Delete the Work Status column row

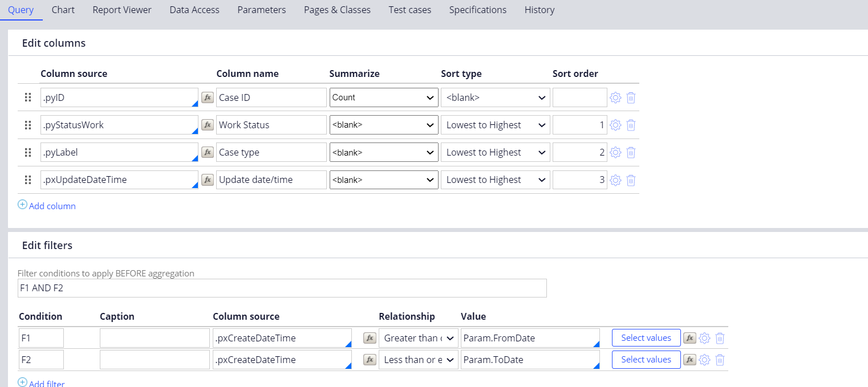click(x=631, y=125)
